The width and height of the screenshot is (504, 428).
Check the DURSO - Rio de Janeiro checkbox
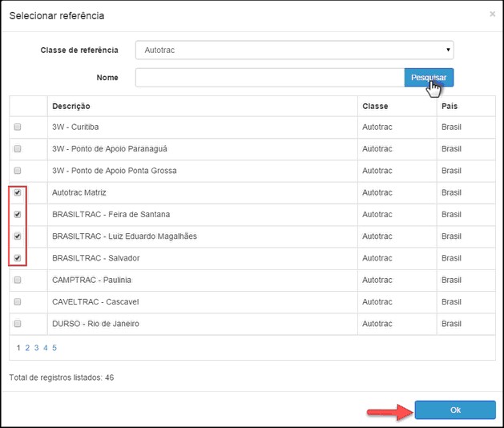18,324
